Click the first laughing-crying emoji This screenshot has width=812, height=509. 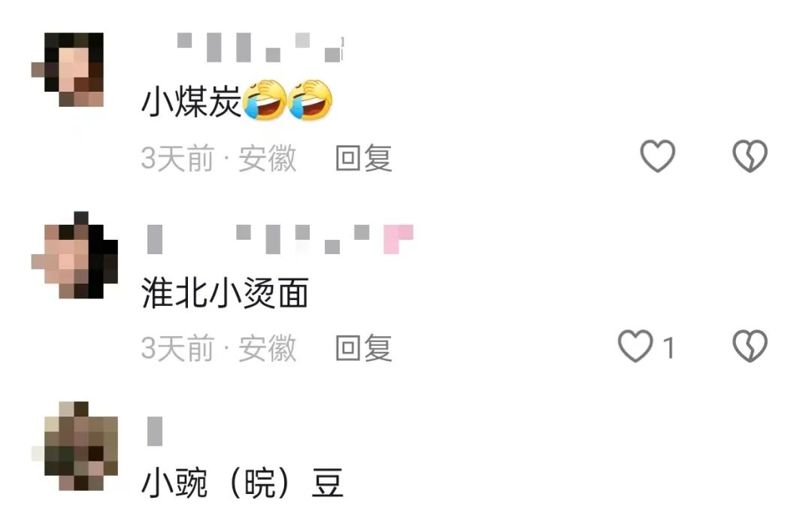pos(265,100)
